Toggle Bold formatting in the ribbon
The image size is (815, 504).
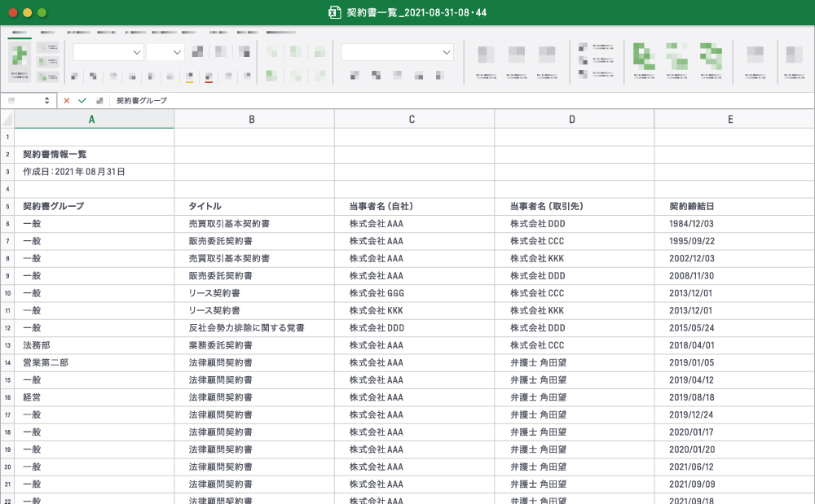74,77
